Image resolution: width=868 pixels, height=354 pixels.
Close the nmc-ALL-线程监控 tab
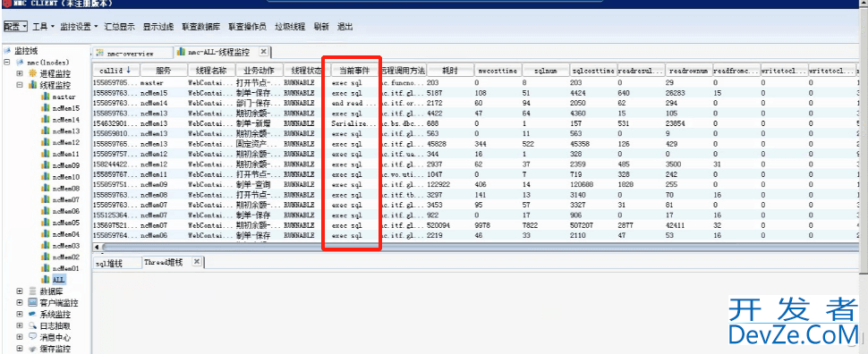[263, 52]
